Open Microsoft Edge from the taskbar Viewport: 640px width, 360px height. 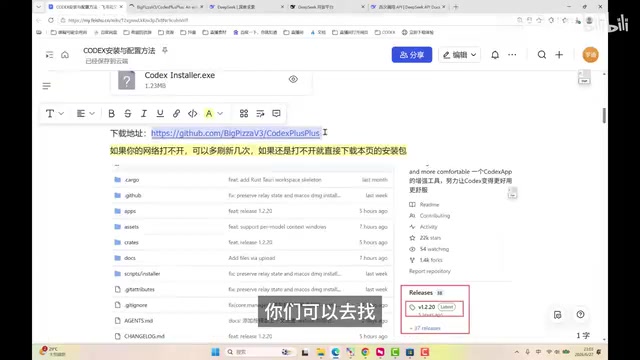(x=336, y=352)
